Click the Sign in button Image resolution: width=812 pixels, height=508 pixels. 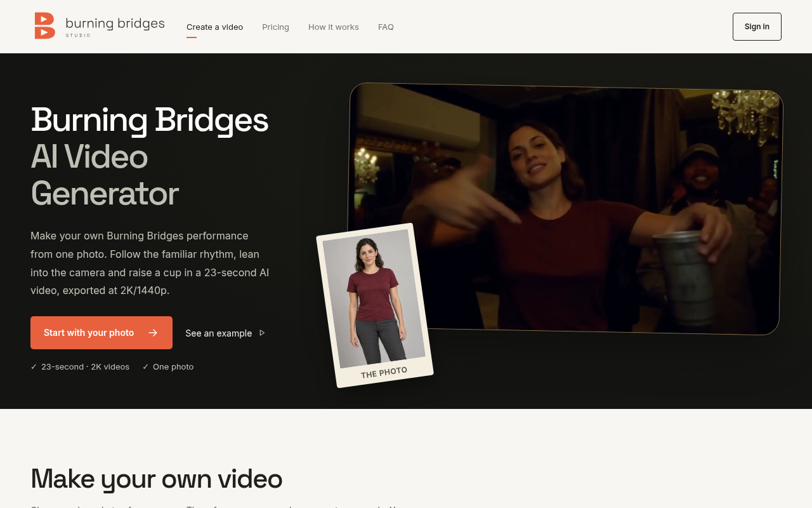tap(757, 27)
